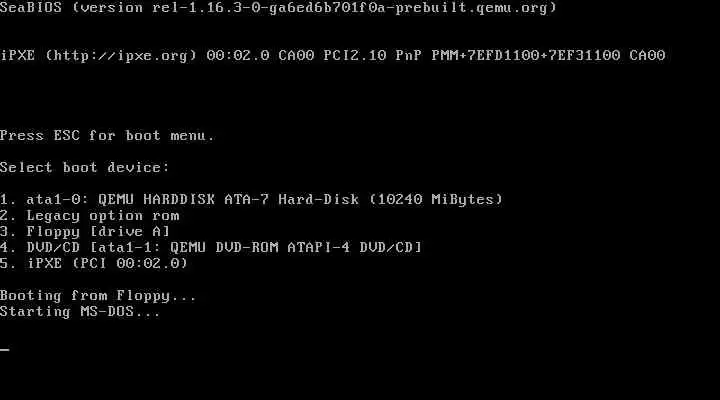Viewport: 720px width, 400px height.
Task: Click the 'Press ESC for boot menu' line
Action: [x=107, y=135]
